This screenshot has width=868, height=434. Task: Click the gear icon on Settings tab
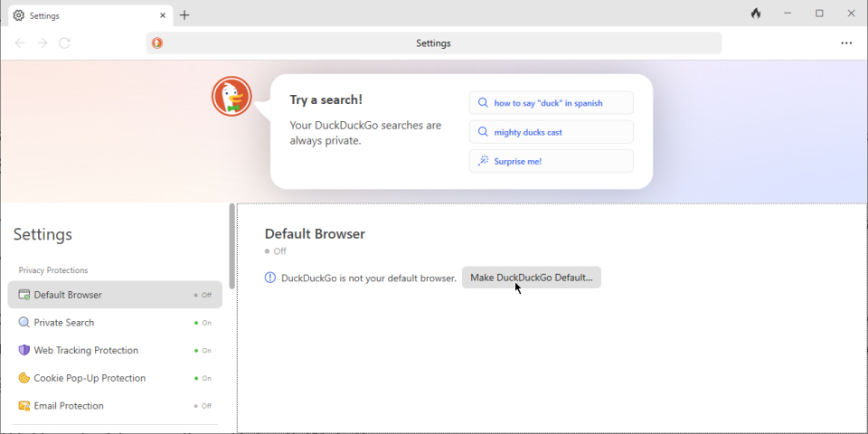19,15
